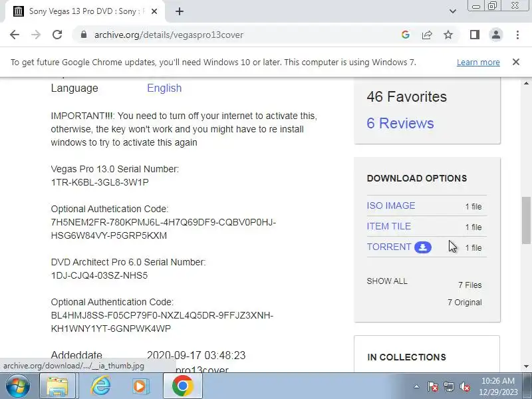Screen dimensions: 532x399
Task: Click the torrent download cloud icon
Action: [x=423, y=247]
